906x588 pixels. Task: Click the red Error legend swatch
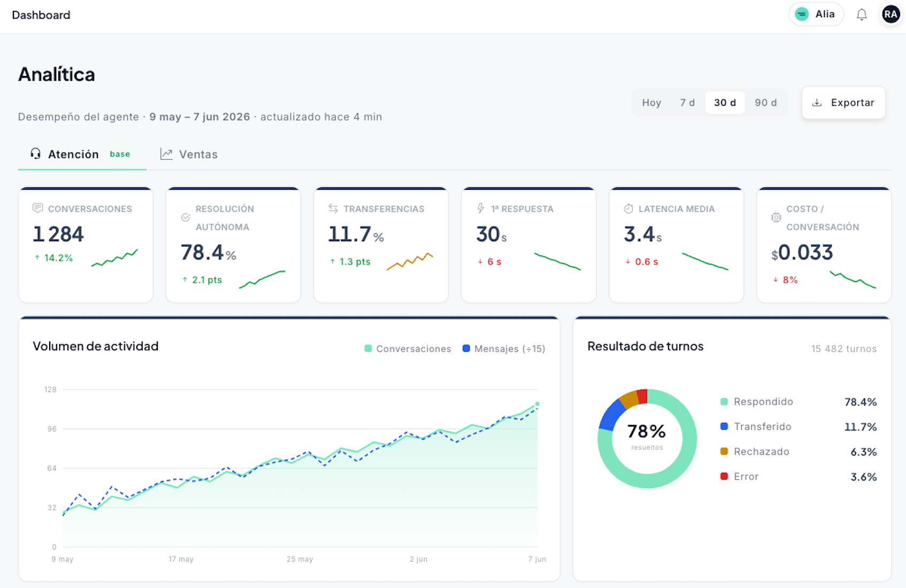point(724,476)
